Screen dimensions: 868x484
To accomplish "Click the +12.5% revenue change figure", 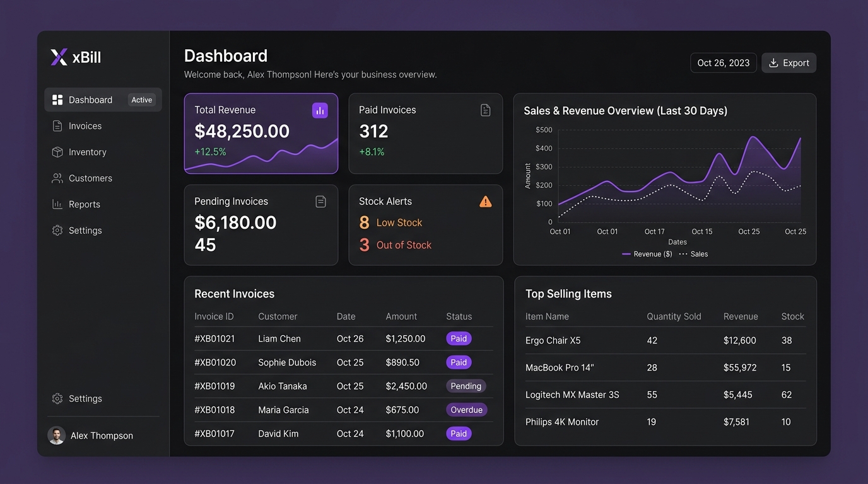I will (x=210, y=152).
